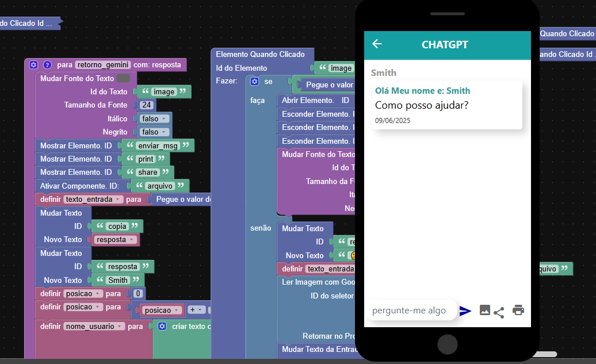
Task: Click the 'Id do Elemento' label
Action: pos(242,68)
